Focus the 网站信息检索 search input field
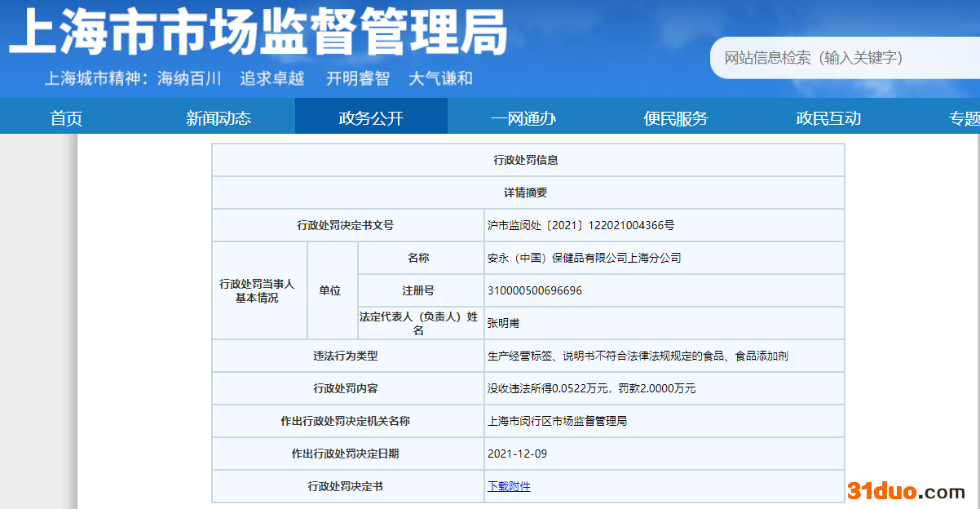This screenshot has height=509, width=980. click(x=840, y=58)
